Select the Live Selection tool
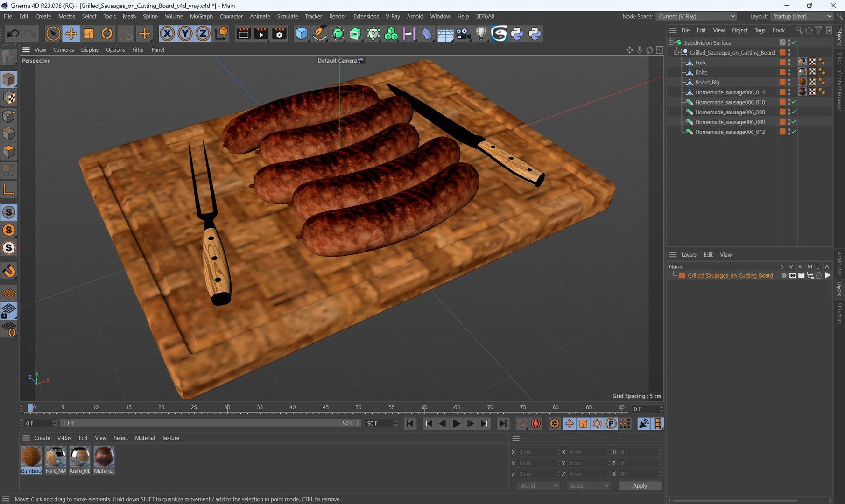 pos(53,34)
